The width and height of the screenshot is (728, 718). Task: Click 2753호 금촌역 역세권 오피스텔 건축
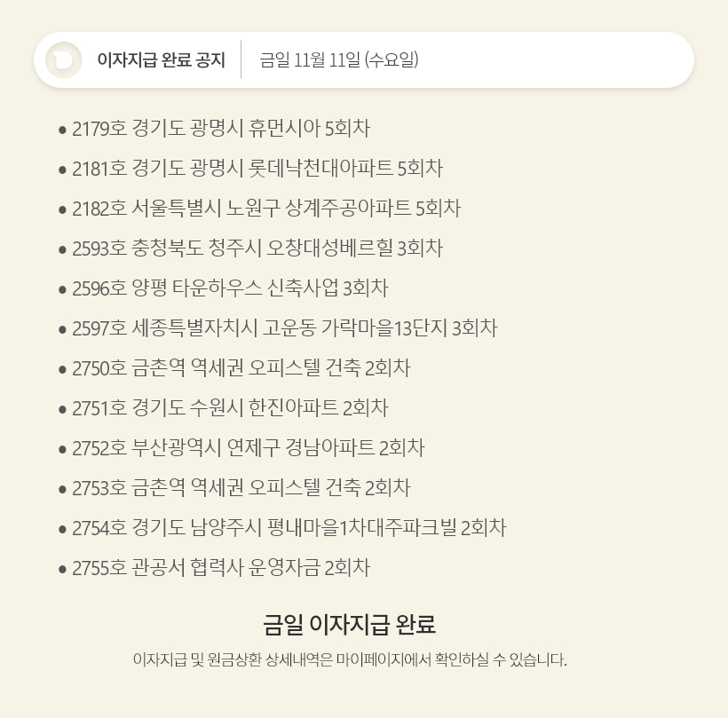(x=241, y=488)
